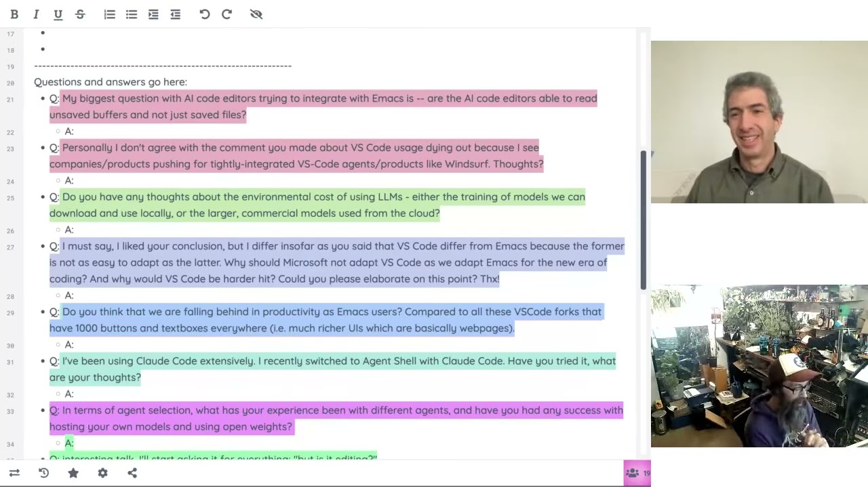Outdent the current line
This screenshot has height=488, width=868.
click(x=176, y=14)
